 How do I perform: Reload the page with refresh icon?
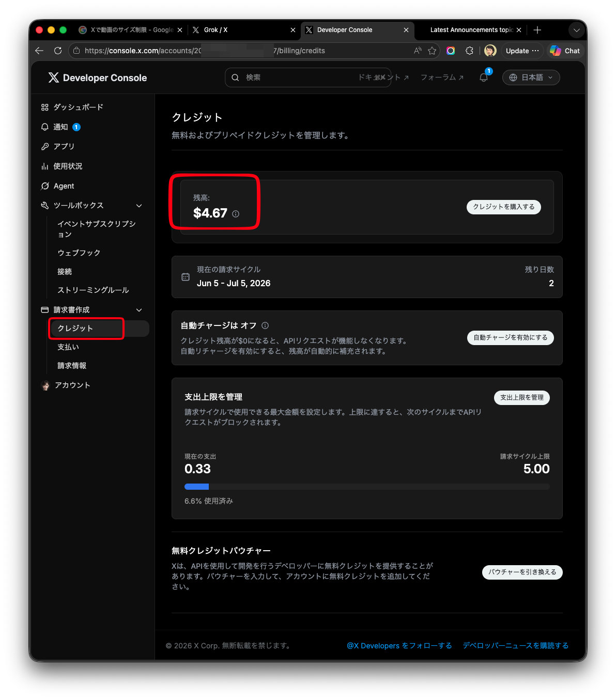[58, 51]
